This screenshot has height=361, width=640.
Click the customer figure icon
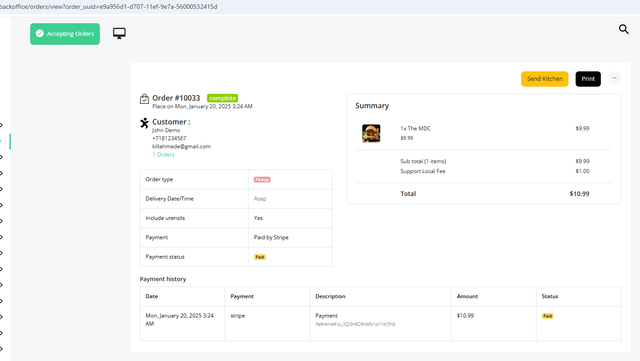pos(144,123)
